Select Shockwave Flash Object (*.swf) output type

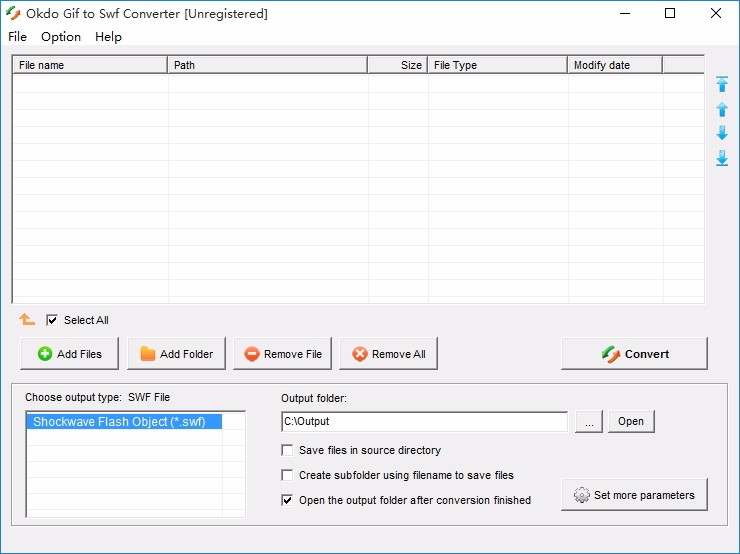pyautogui.click(x=124, y=421)
